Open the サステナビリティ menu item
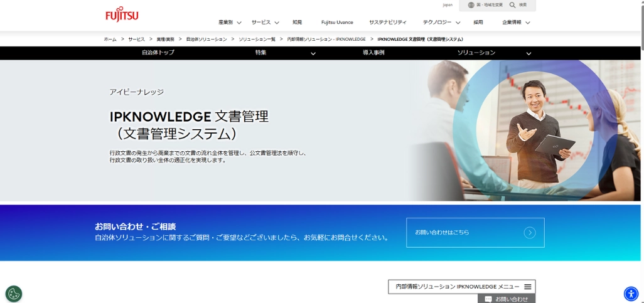 388,22
